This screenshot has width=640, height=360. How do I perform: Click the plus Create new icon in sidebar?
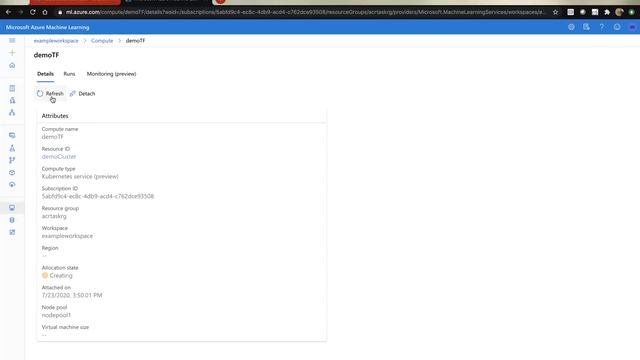point(12,53)
